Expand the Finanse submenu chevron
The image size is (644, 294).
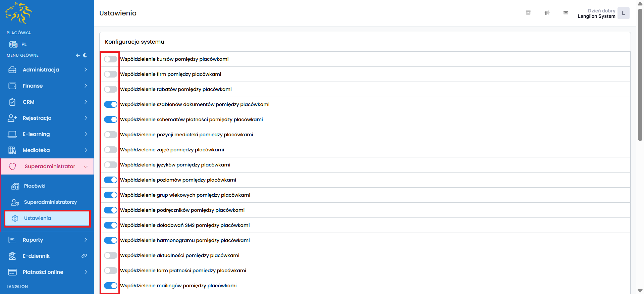click(86, 86)
